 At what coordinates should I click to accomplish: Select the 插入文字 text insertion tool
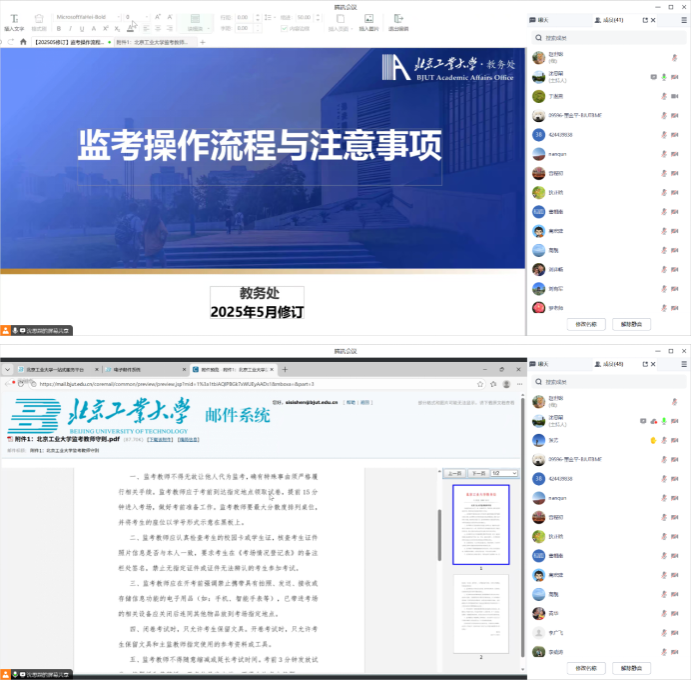14,21
